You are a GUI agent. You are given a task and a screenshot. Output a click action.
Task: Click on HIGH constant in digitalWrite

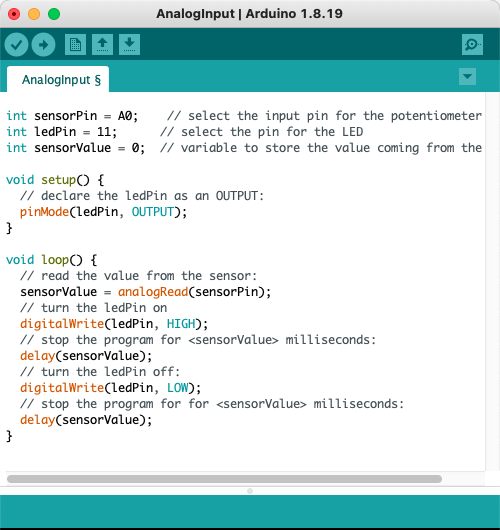(181, 324)
